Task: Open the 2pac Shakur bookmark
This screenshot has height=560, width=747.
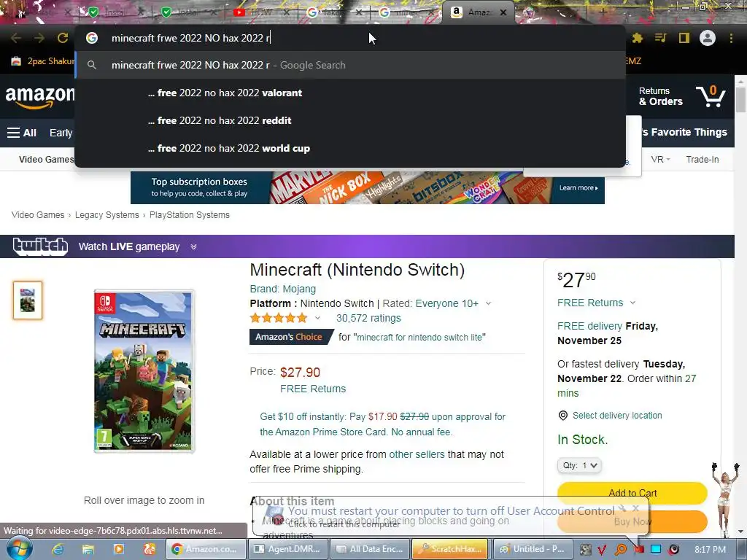Action: pyautogui.click(x=43, y=61)
